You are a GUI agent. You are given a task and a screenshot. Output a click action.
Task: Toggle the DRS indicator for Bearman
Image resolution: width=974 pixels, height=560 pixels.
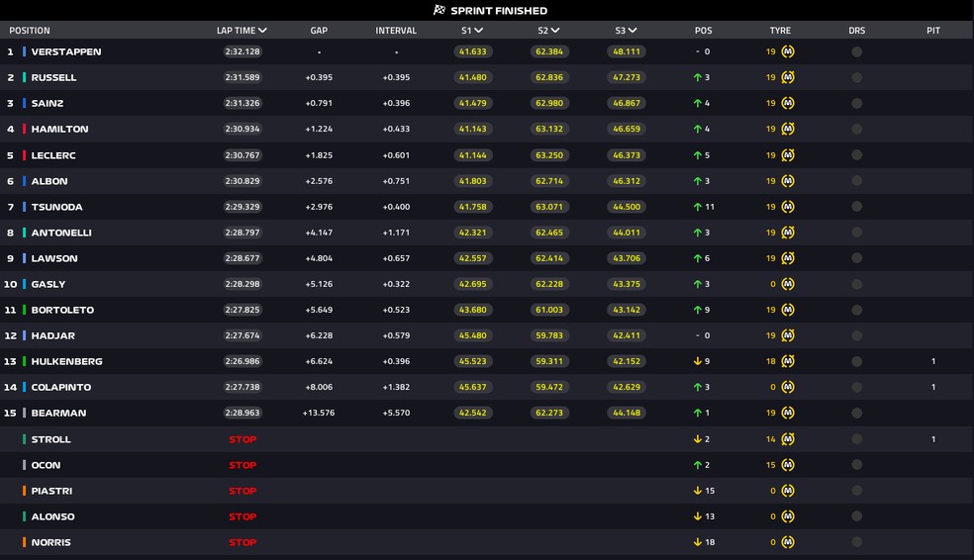click(x=856, y=413)
